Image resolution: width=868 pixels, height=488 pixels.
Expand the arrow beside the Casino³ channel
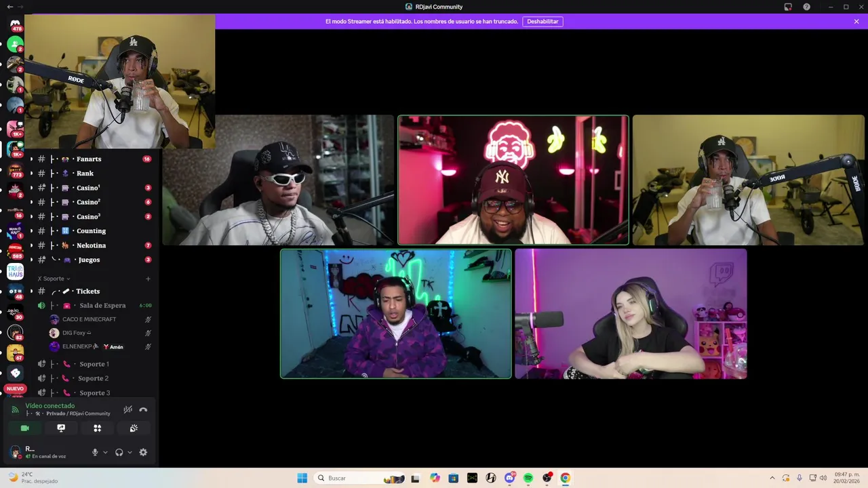31,217
